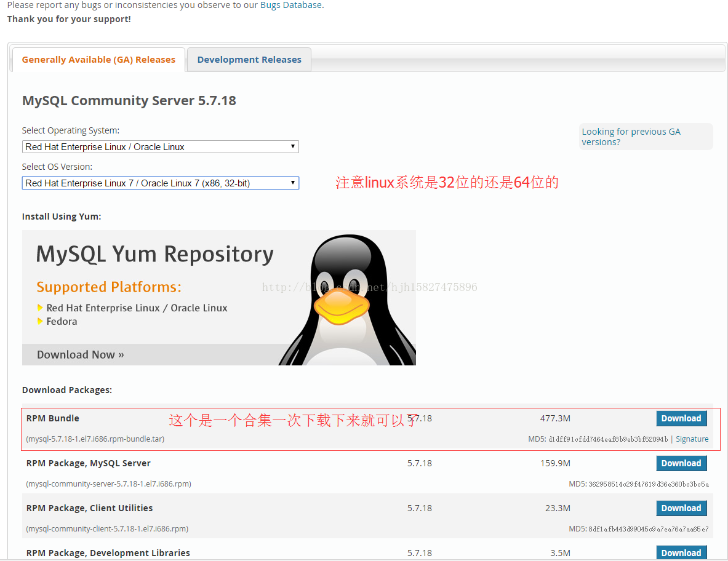Click the 3.5M size value

[561, 553]
